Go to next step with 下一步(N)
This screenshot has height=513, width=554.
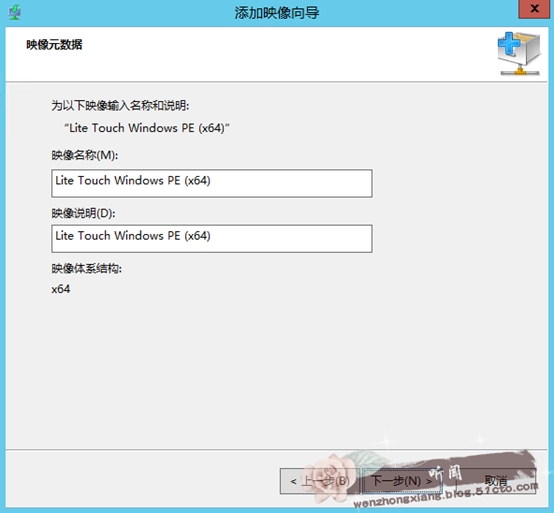coord(402,481)
